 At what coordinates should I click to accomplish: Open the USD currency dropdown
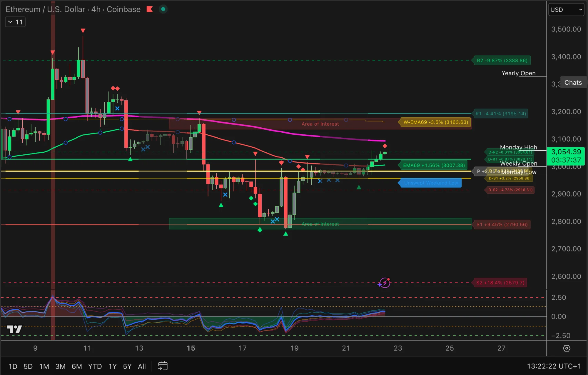tap(566, 9)
